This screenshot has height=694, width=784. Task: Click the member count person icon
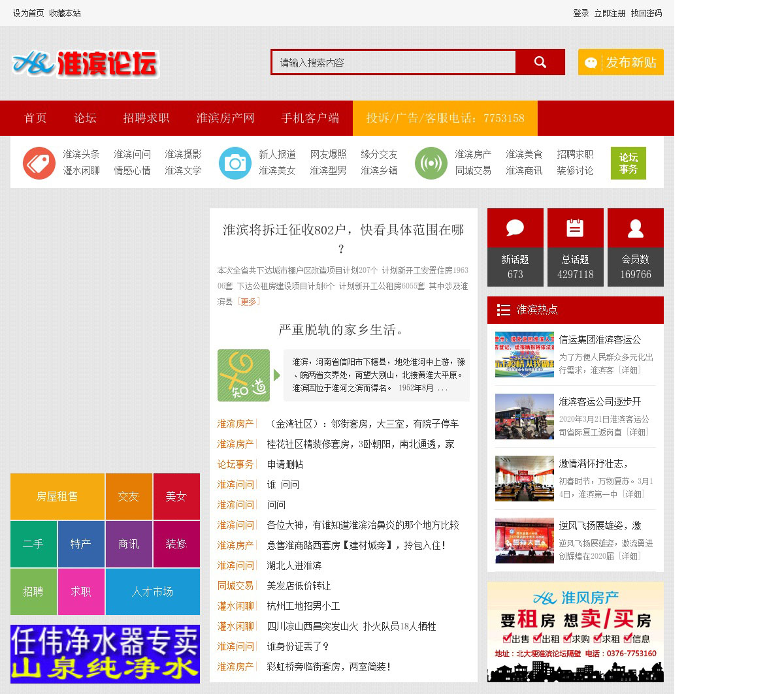(x=635, y=228)
